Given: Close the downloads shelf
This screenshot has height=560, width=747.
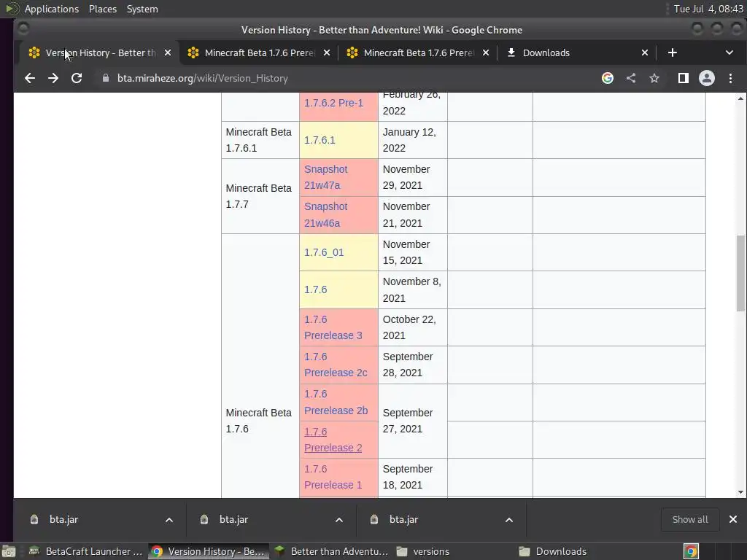Looking at the screenshot, I should click(x=732, y=519).
